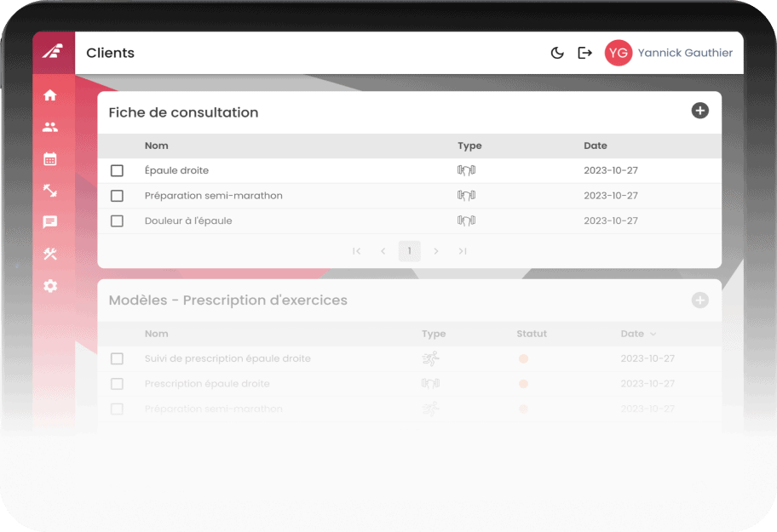
Task: Click the app logo at top left
Action: point(53,51)
